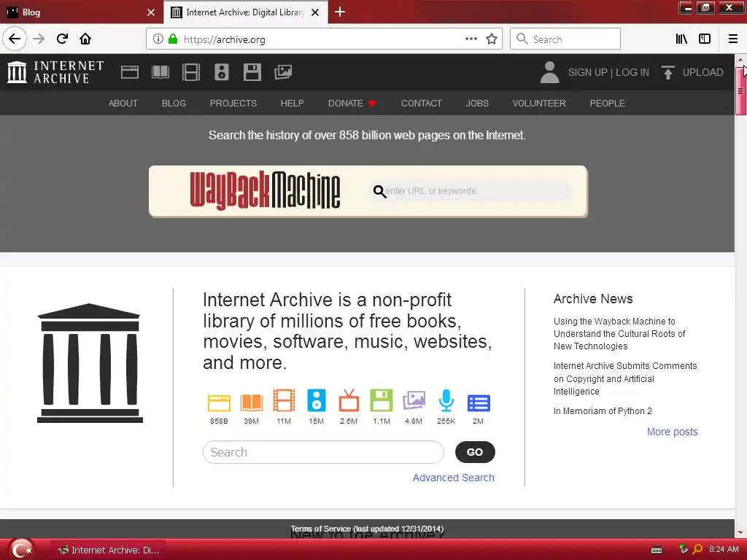Click the user avatar icon
The height and width of the screenshot is (560, 747).
pos(549,72)
